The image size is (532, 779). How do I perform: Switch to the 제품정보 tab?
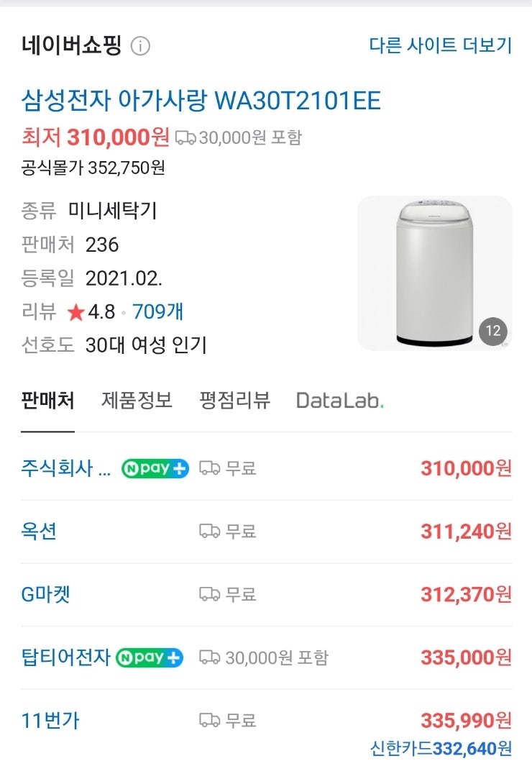tap(137, 401)
